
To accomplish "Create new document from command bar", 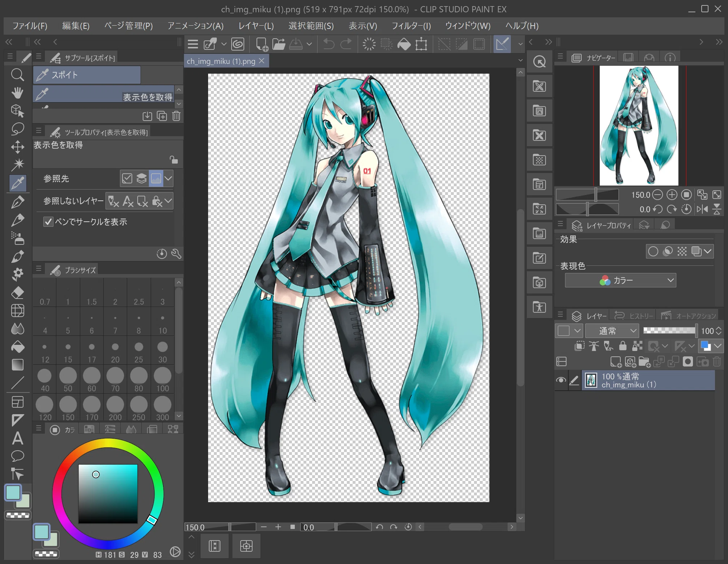I will (x=262, y=44).
